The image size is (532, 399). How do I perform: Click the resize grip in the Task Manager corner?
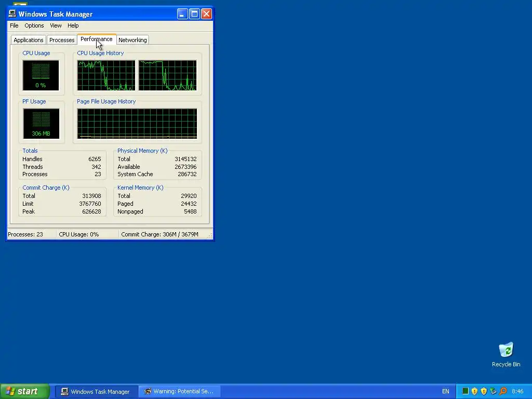pyautogui.click(x=210, y=236)
